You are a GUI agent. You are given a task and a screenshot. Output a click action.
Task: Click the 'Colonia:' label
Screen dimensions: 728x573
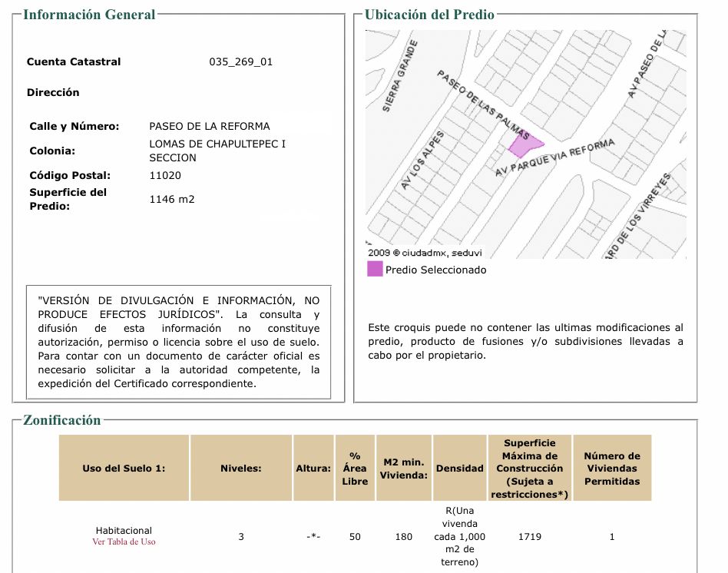pyautogui.click(x=52, y=151)
